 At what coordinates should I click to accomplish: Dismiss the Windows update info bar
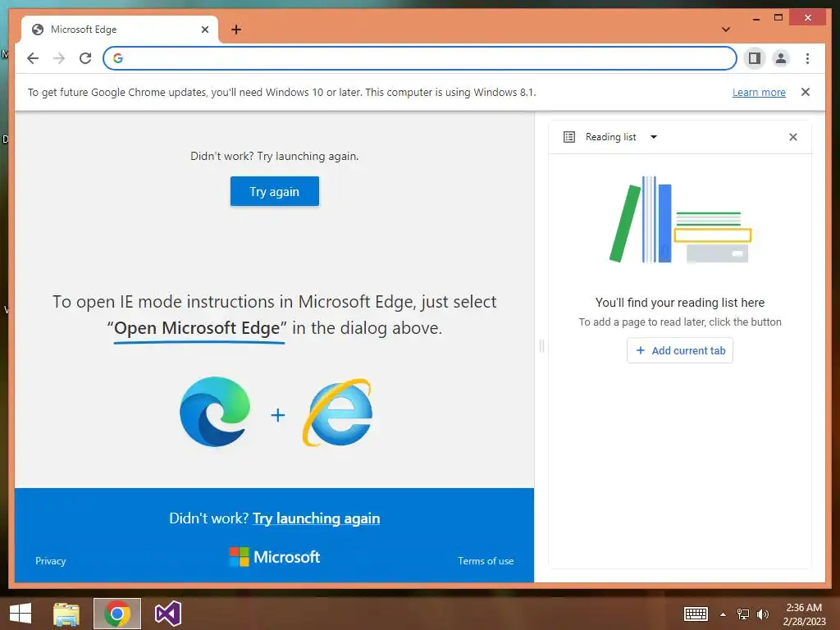[x=806, y=92]
